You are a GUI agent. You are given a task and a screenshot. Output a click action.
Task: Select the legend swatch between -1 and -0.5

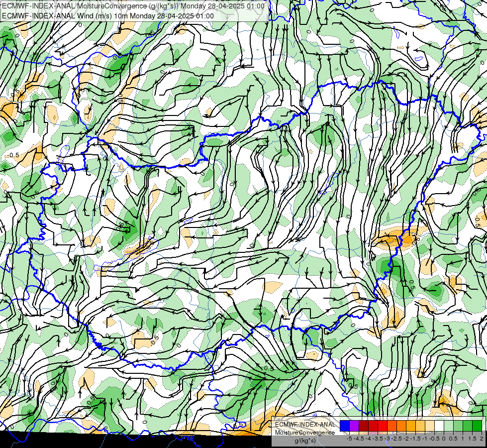pos(430,426)
